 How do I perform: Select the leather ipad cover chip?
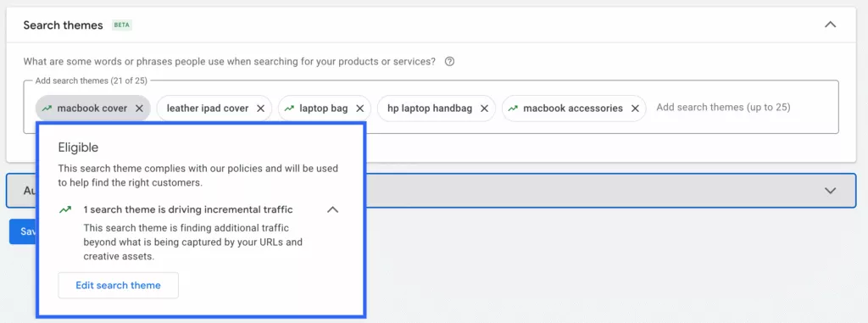[x=208, y=109]
